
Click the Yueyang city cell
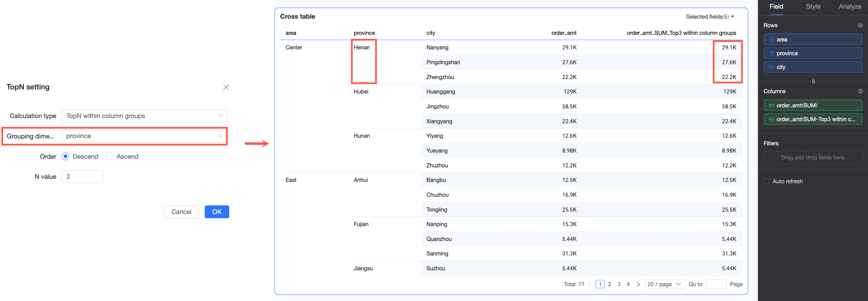[437, 150]
